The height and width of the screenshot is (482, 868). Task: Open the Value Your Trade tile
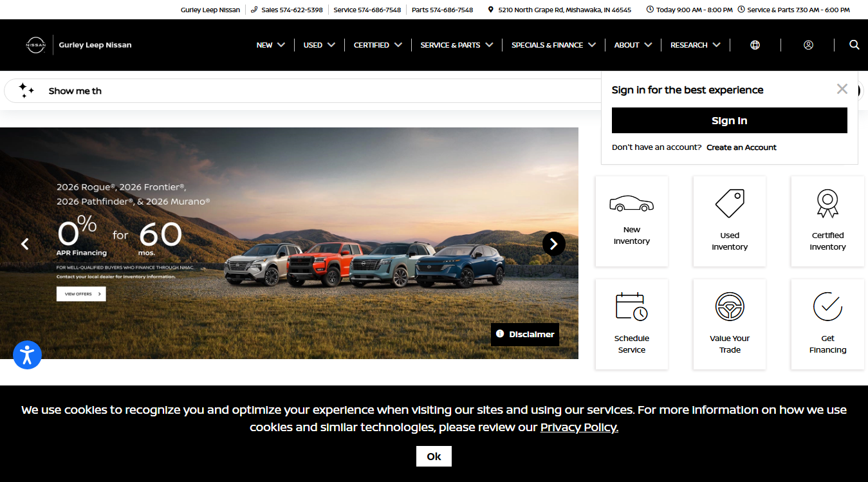(730, 324)
